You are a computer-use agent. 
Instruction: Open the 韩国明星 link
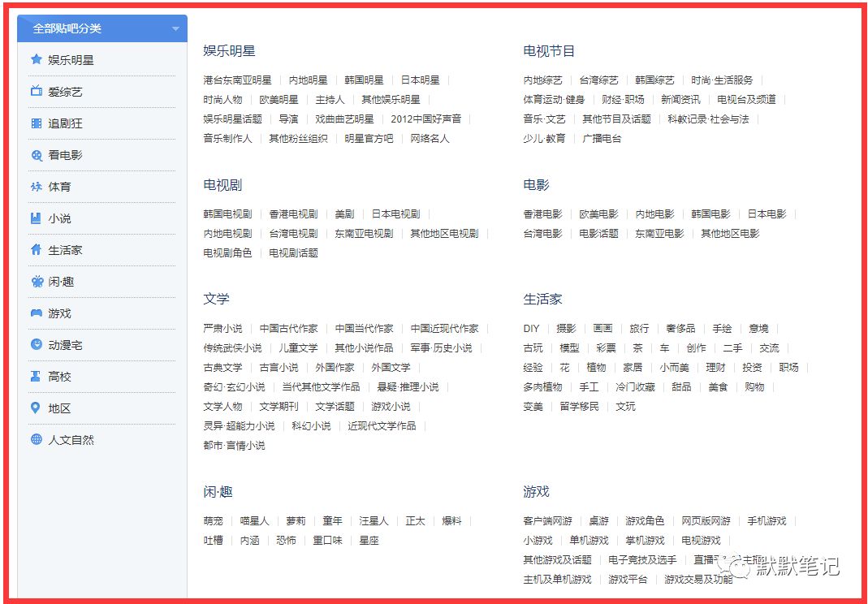tap(364, 80)
